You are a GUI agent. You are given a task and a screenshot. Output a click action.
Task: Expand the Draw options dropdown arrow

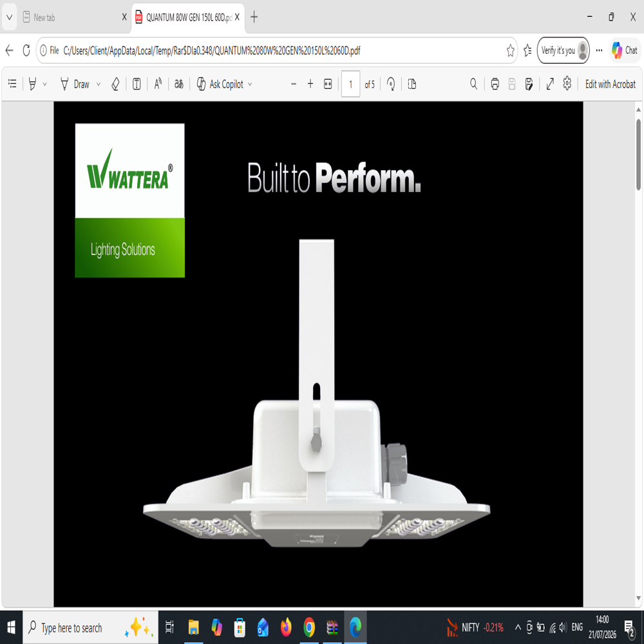click(98, 84)
